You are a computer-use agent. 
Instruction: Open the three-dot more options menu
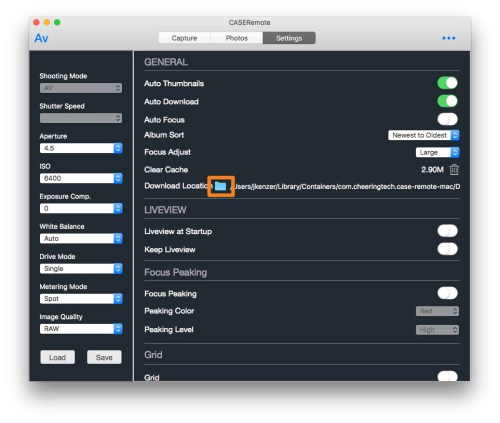pos(448,38)
